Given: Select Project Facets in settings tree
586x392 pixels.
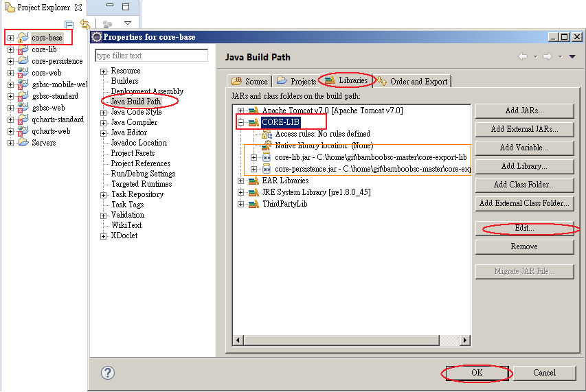Looking at the screenshot, I should click(x=133, y=153).
